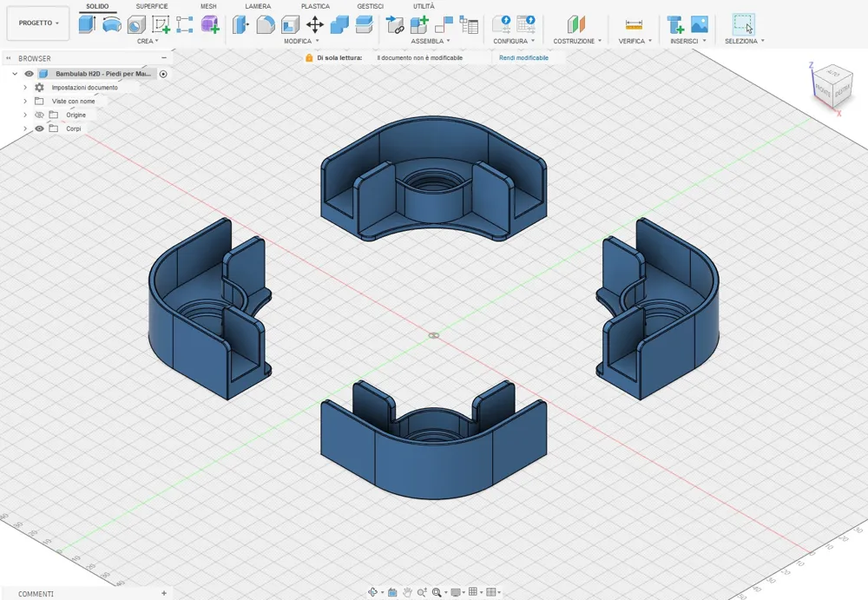Viewport: 868px width, 600px height.
Task: Open Grid and Snaps settings icon
Action: 473,591
